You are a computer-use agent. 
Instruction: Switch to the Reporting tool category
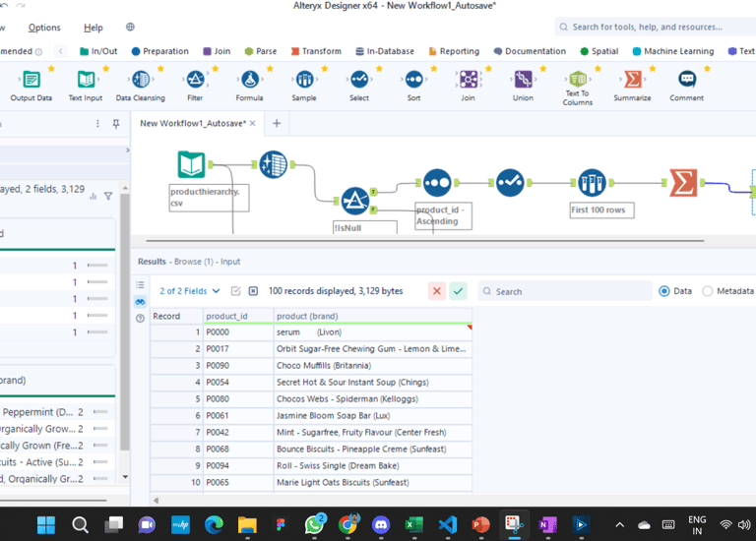coord(454,51)
